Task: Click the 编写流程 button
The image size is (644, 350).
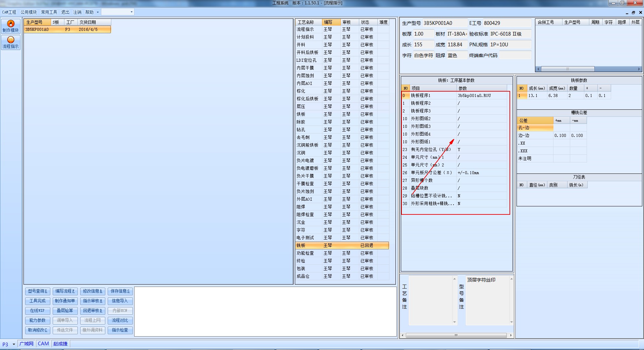Action: coord(65,291)
